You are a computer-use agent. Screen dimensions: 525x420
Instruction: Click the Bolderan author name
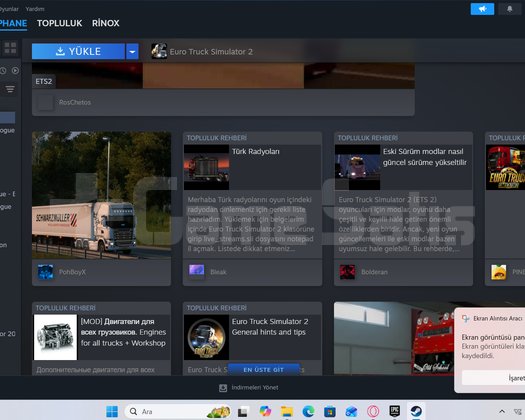coord(374,272)
